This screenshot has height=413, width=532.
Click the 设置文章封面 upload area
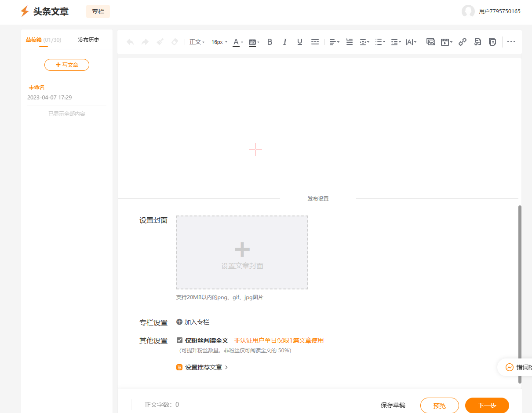242,252
